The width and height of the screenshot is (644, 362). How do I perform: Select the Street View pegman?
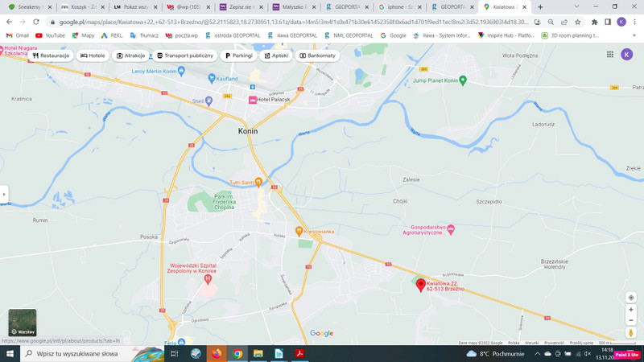pyautogui.click(x=630, y=333)
